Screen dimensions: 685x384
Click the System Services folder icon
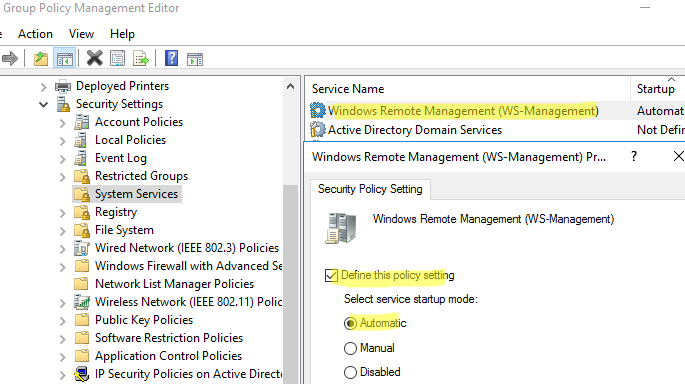coord(82,194)
